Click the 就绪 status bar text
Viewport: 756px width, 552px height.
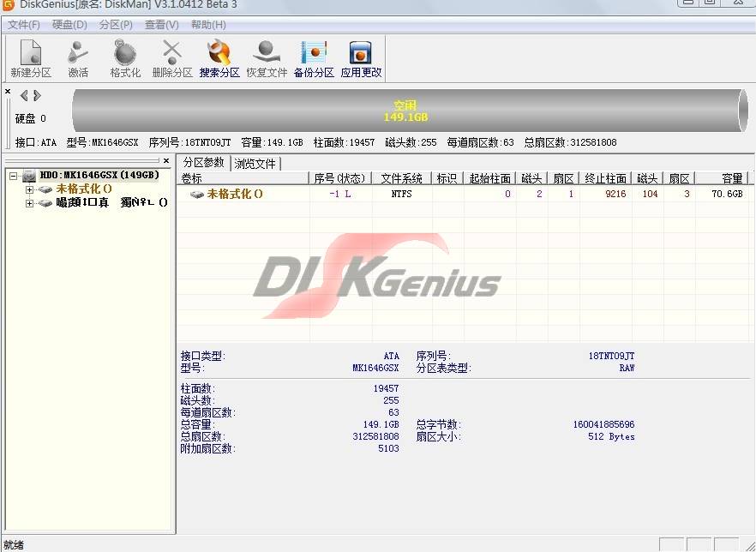coord(14,545)
